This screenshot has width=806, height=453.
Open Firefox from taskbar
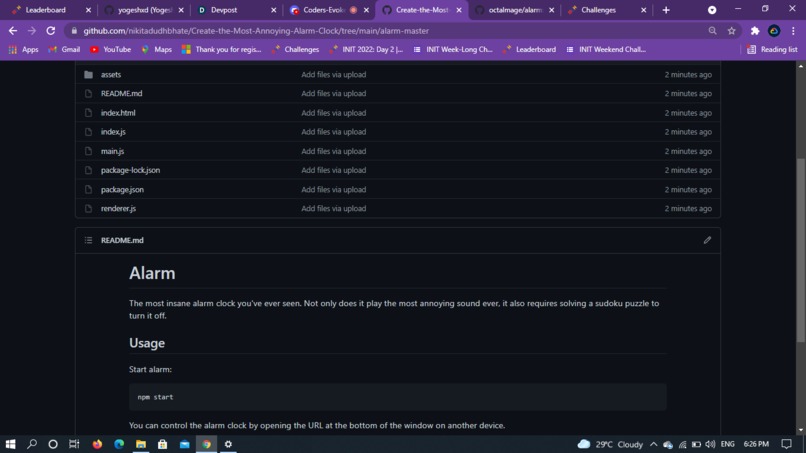tap(97, 444)
